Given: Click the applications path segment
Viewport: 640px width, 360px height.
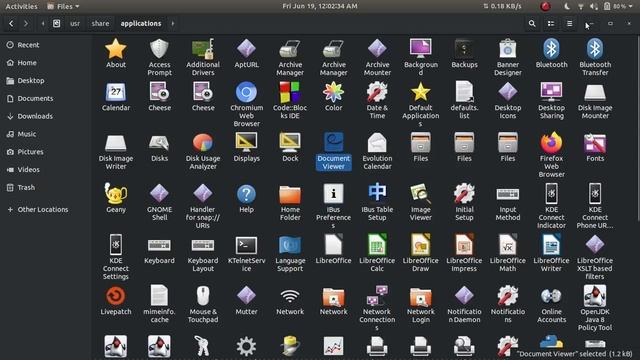Looking at the screenshot, I should 141,24.
